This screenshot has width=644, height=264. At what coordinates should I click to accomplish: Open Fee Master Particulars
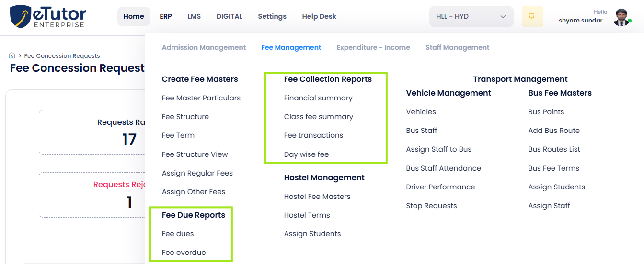coord(201,98)
